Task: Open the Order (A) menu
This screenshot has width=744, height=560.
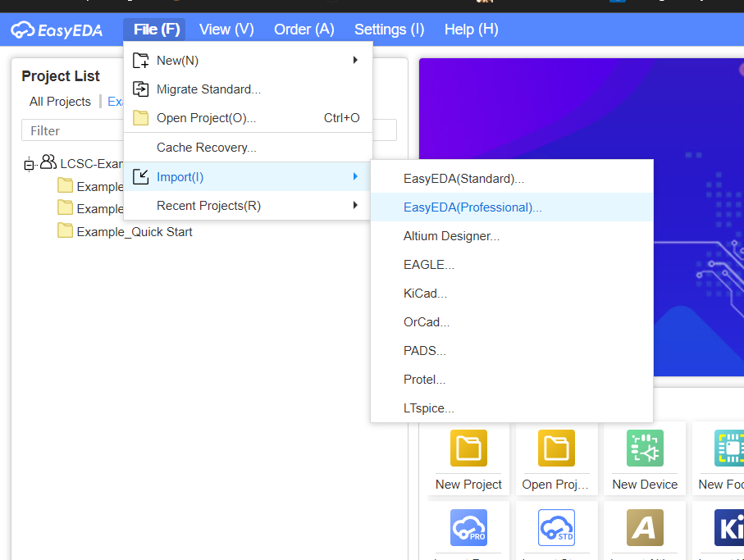Action: (304, 30)
